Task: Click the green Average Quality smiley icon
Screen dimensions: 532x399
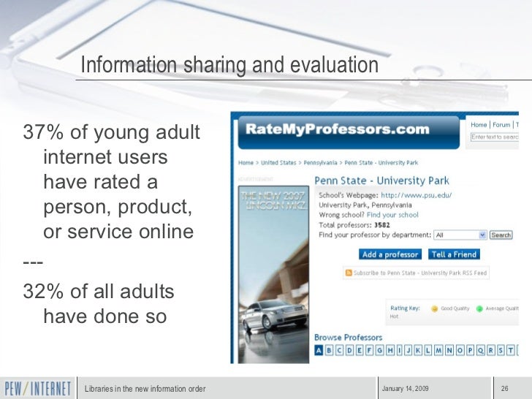Action: tap(479, 308)
